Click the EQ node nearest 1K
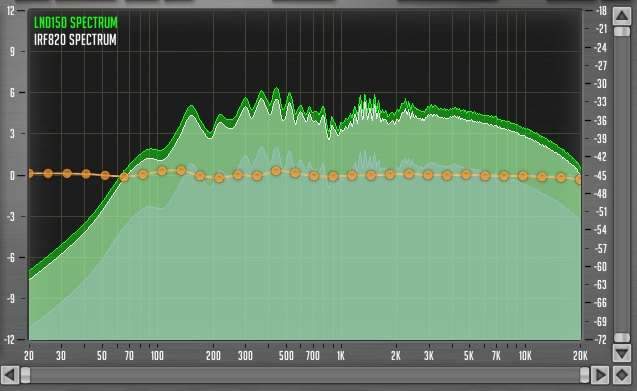 [333, 176]
